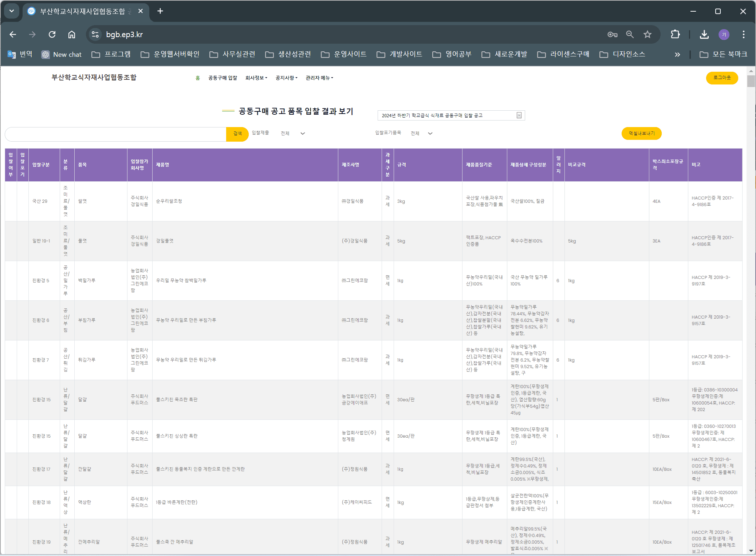Open site information icon in address bar

95,35
